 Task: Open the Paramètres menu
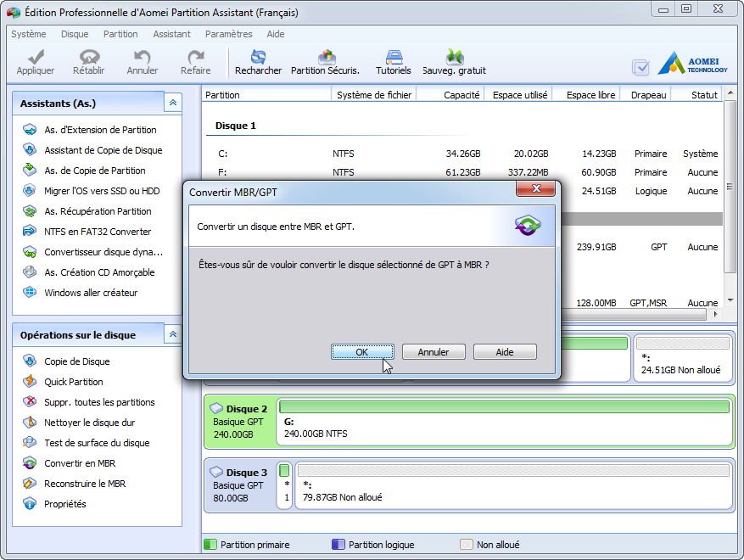228,35
